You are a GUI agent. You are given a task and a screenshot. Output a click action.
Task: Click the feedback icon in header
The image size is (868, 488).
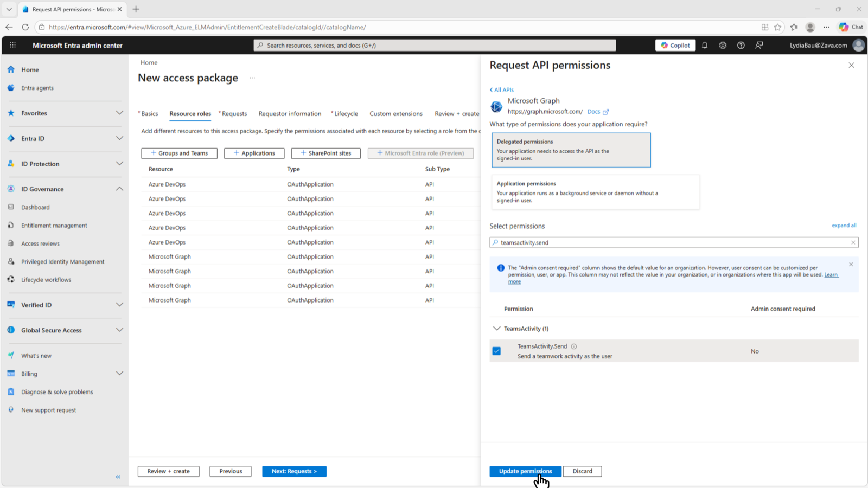pyautogui.click(x=759, y=46)
